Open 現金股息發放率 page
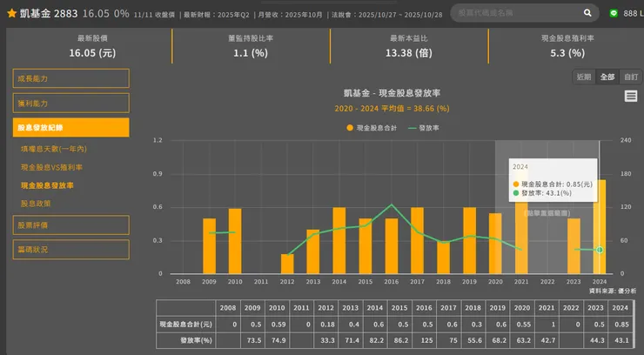 tap(47, 185)
